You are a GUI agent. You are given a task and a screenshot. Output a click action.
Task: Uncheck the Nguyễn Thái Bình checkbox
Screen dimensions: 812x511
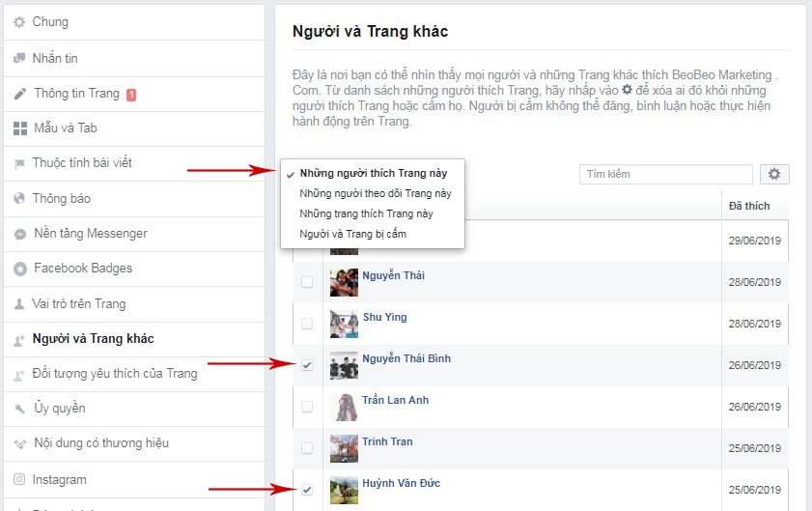click(x=307, y=365)
